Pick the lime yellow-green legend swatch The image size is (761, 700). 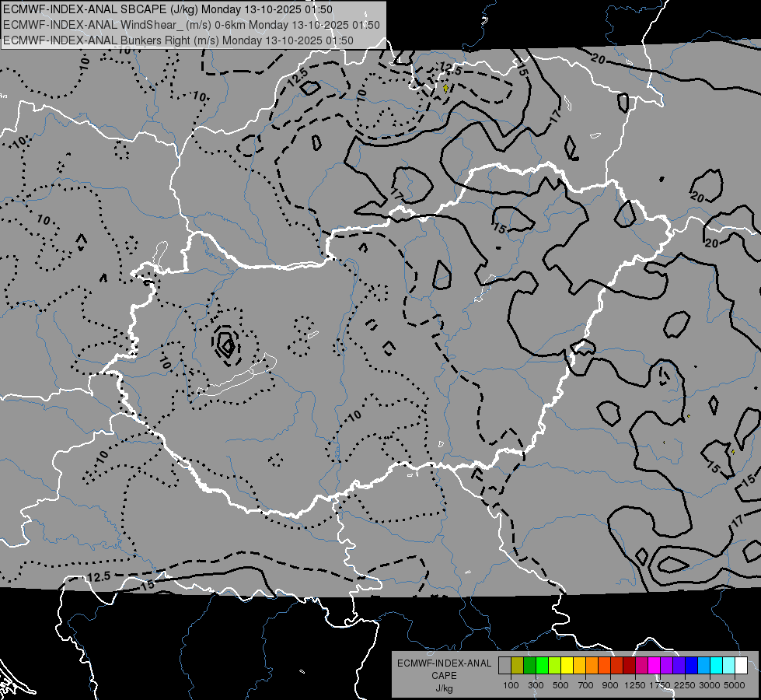(x=554, y=666)
